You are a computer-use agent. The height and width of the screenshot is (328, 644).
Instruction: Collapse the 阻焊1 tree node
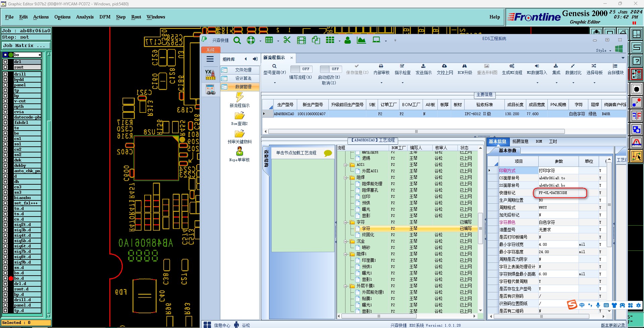coord(345,254)
